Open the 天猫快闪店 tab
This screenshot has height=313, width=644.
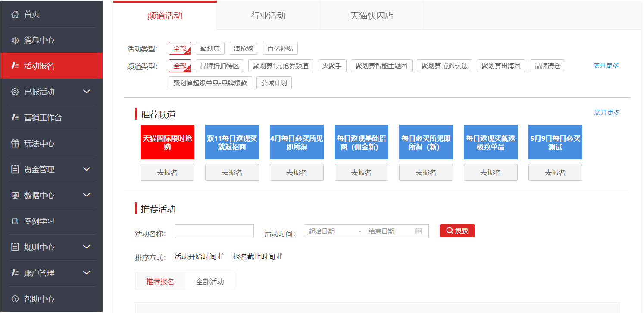tap(371, 15)
